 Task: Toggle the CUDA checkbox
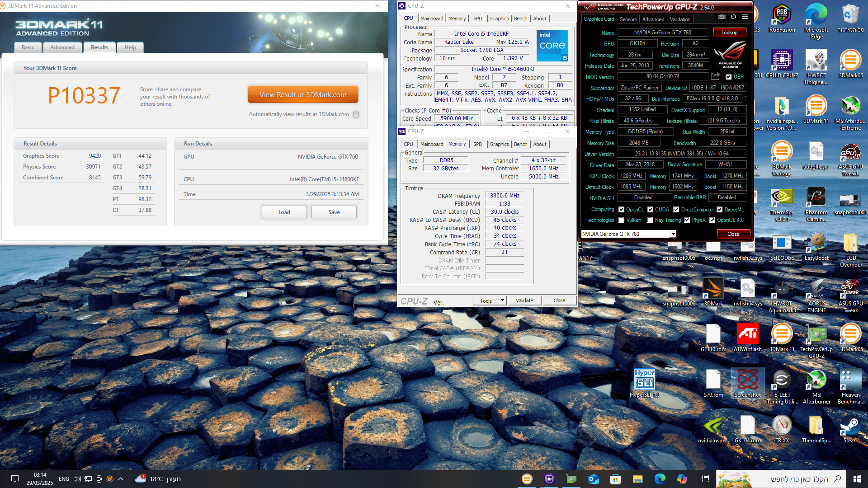tap(651, 210)
